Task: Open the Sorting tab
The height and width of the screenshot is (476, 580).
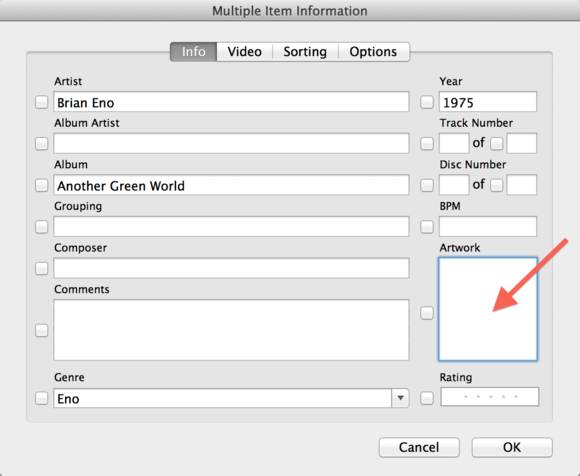Action: pyautogui.click(x=305, y=52)
